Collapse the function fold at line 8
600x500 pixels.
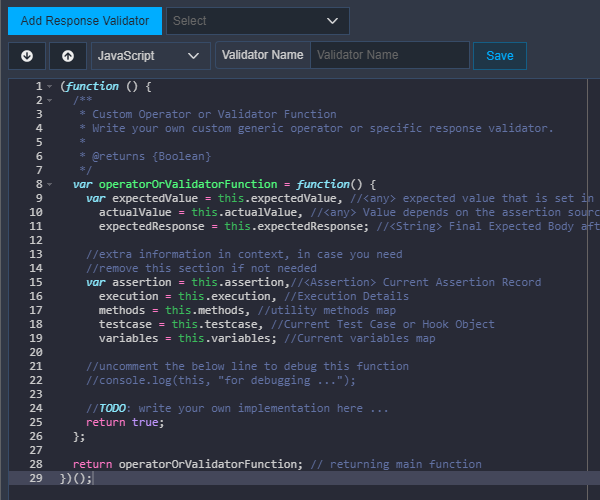point(49,184)
